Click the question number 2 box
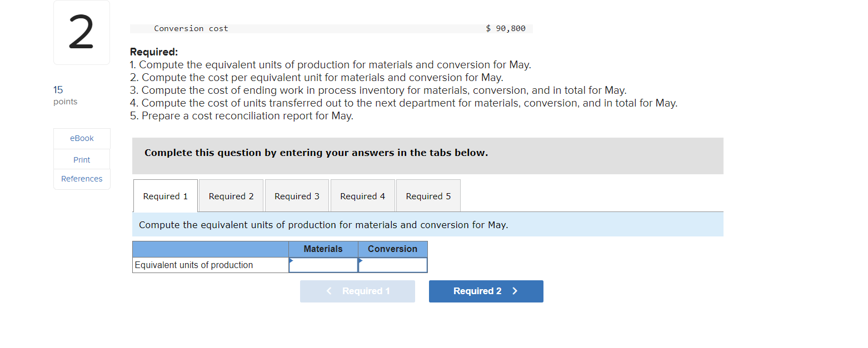Viewport: 868px width, 348px height. click(82, 33)
